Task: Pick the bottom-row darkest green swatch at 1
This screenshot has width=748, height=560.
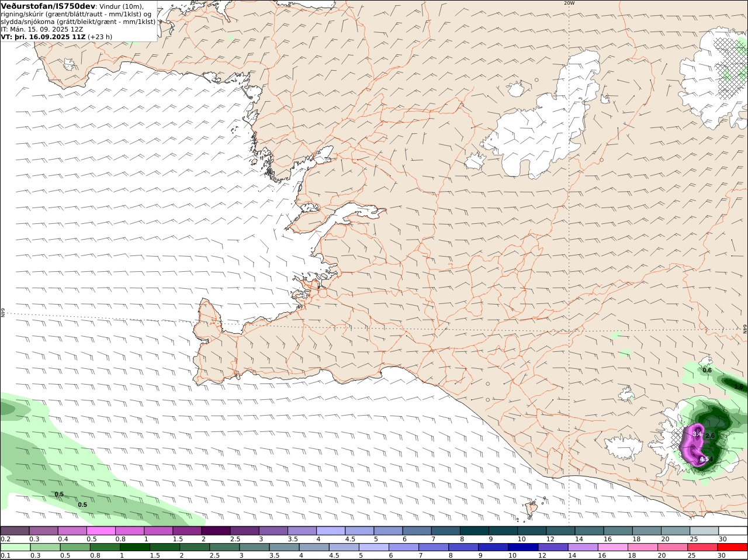Action: tap(134, 547)
